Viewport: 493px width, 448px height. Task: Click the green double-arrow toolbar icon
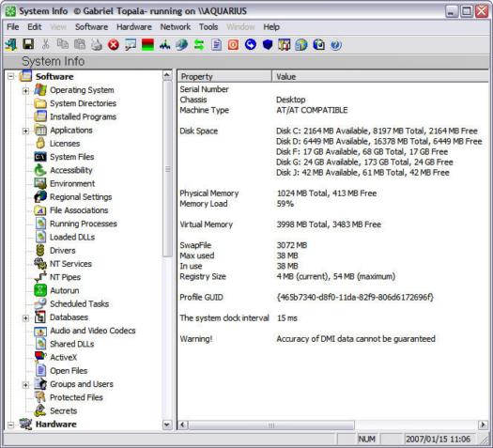pos(199,45)
